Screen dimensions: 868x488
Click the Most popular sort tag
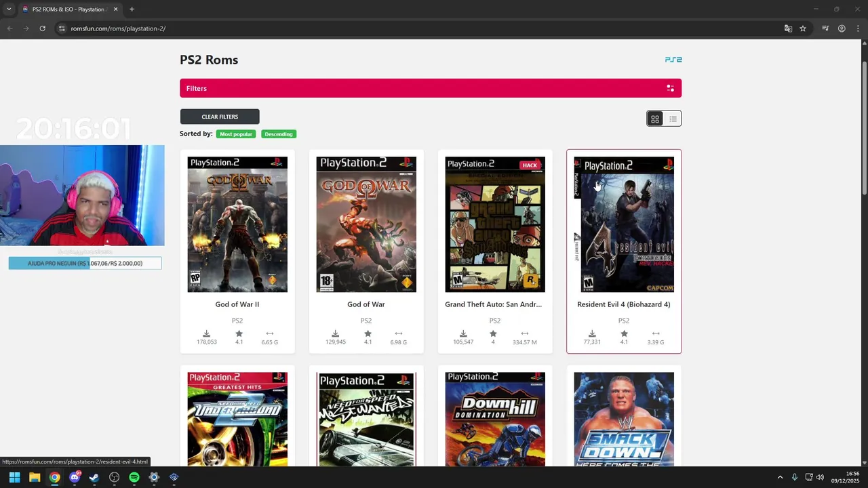(x=236, y=134)
